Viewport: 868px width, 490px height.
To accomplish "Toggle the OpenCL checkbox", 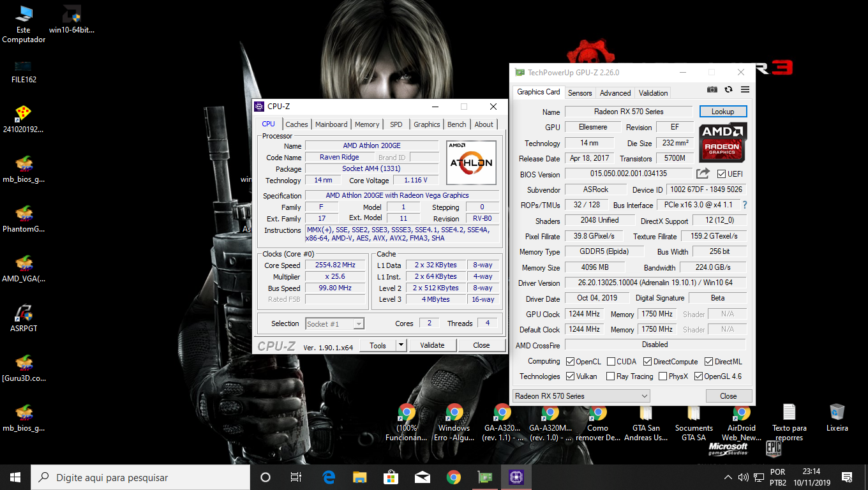I will [571, 362].
